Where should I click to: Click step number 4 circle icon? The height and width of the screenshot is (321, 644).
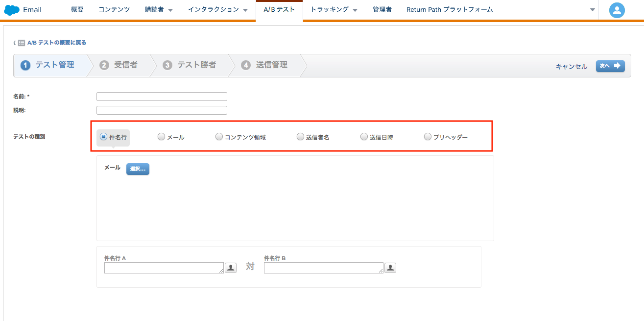click(246, 65)
